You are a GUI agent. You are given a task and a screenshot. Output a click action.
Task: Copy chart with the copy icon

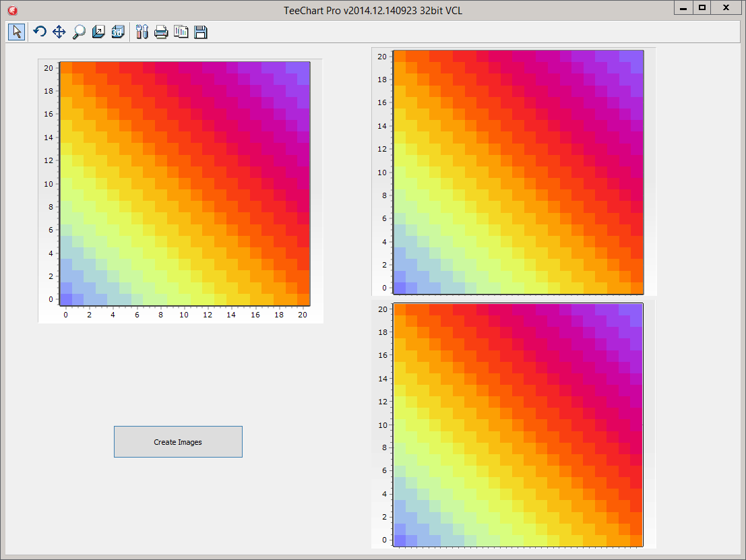(x=181, y=32)
